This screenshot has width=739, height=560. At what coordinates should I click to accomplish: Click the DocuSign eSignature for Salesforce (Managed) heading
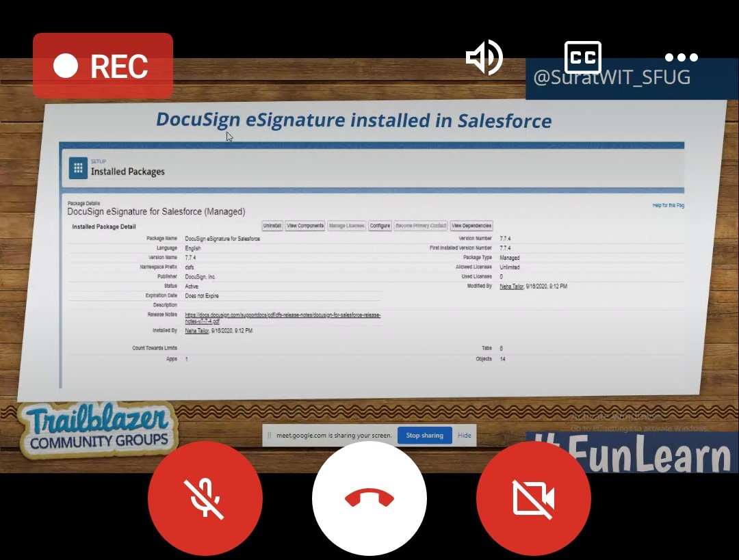(156, 211)
